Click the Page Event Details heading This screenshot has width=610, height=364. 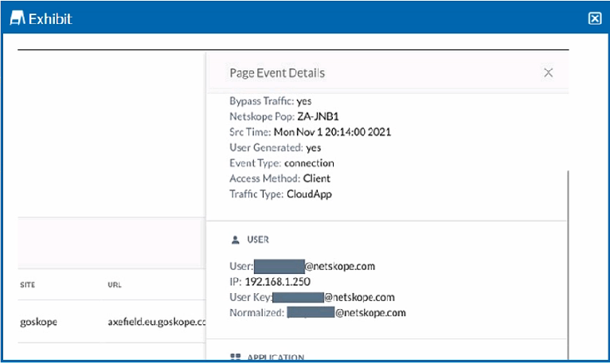pos(277,72)
